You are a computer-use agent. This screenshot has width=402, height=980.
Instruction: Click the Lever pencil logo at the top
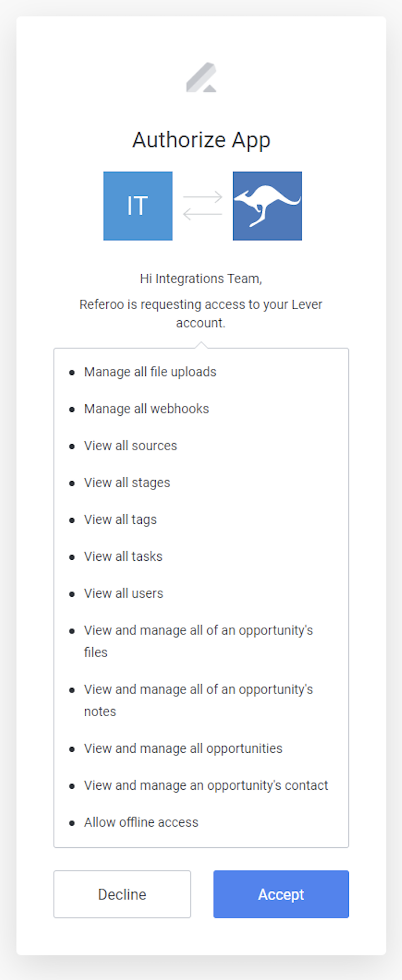[201, 77]
